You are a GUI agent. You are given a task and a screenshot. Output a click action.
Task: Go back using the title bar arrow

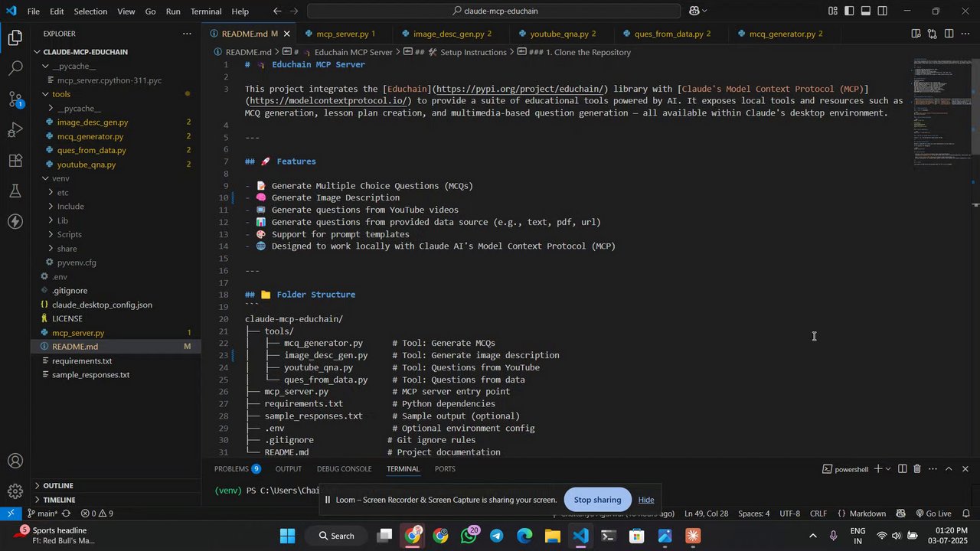pos(277,11)
